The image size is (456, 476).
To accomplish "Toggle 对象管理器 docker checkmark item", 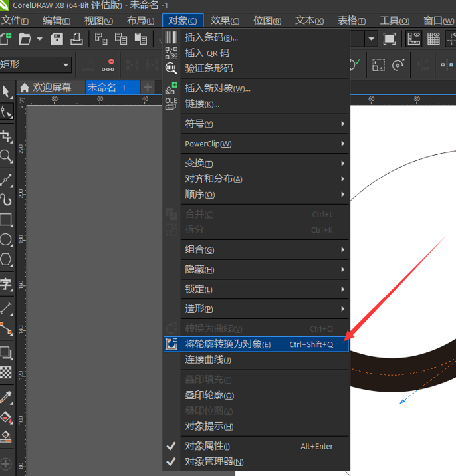I will coord(256,462).
